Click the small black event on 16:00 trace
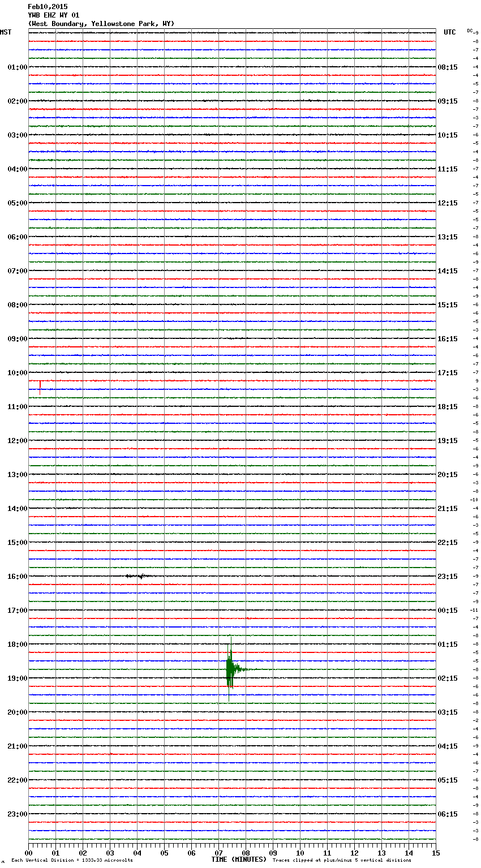Viewport: 481px width, 868px height. coord(139,576)
